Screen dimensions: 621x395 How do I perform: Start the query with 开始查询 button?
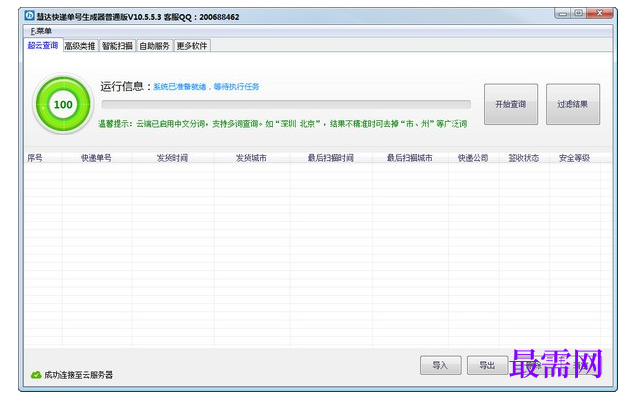pos(511,104)
